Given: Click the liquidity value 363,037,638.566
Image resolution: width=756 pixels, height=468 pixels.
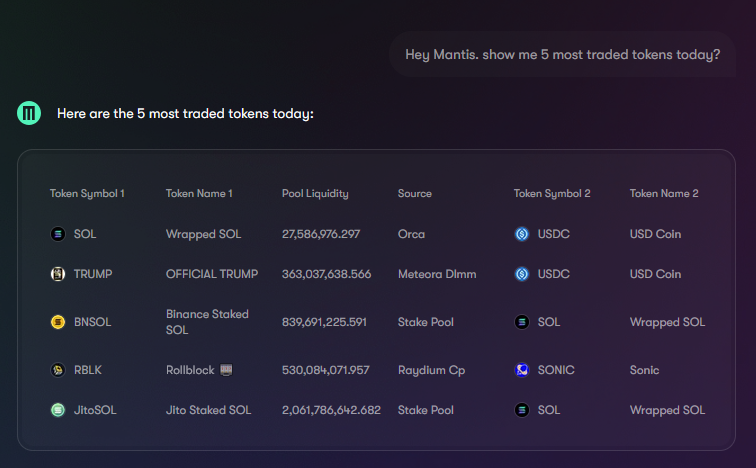Looking at the screenshot, I should click(326, 274).
